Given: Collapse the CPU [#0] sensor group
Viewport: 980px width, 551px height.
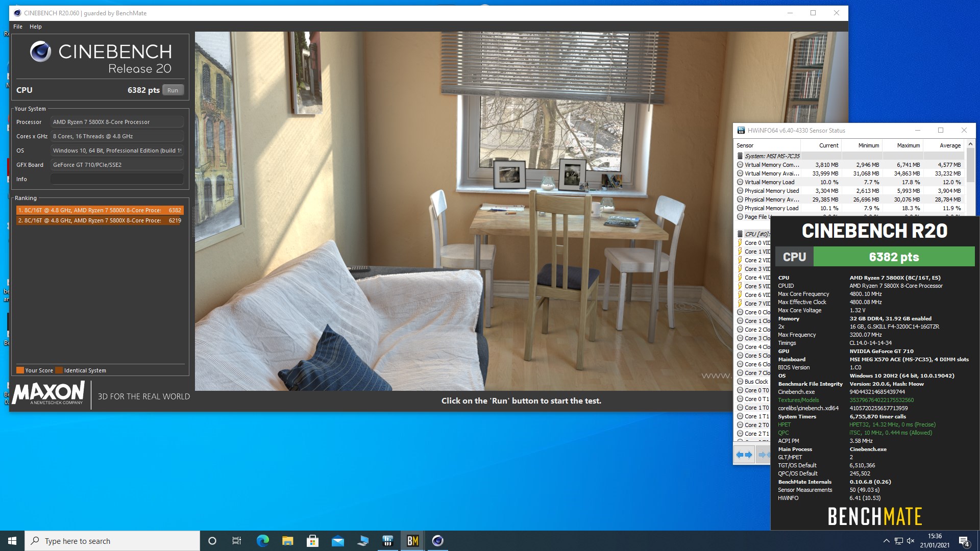Looking at the screenshot, I should point(740,234).
